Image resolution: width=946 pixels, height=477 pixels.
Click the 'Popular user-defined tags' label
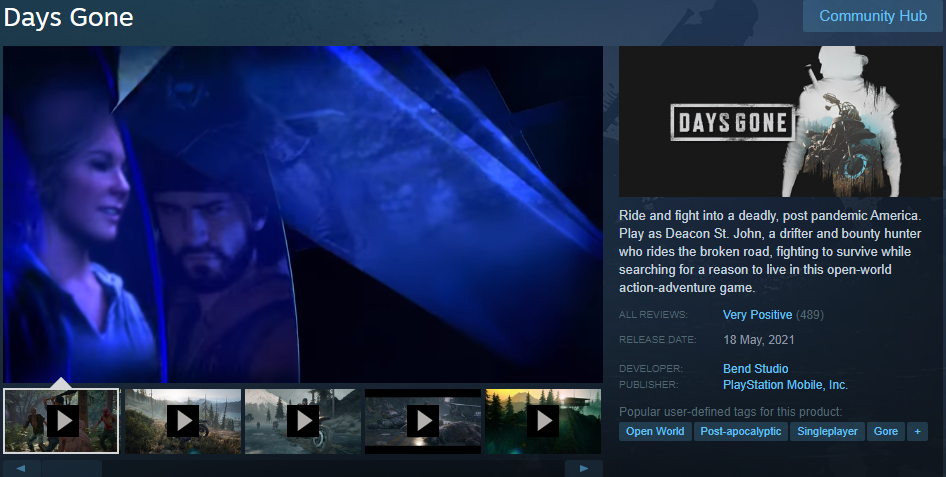(x=730, y=412)
